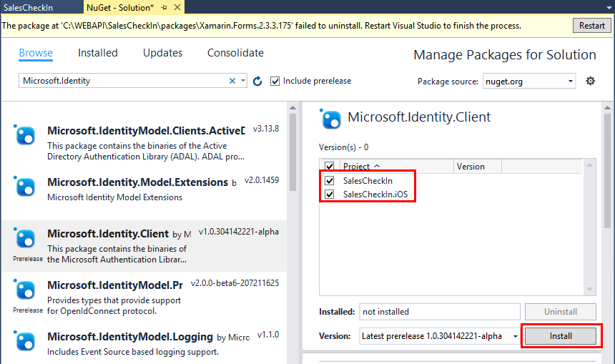
Task: Click the details pane scrollbar thumb
Action: pyautogui.click(x=607, y=171)
